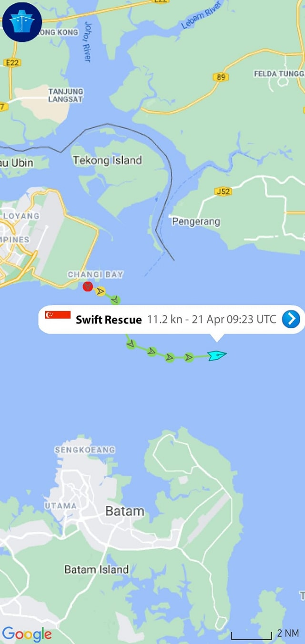
Task: Click the Tekong Island map label
Action: (108, 161)
